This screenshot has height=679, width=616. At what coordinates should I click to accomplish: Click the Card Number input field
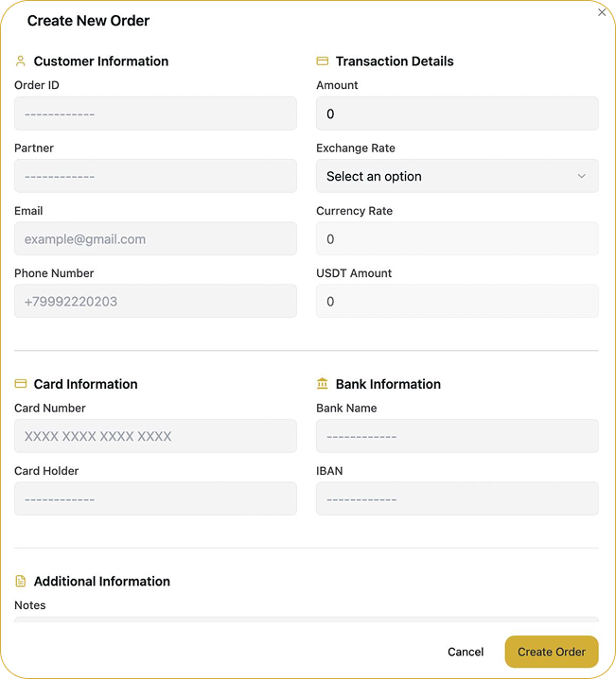pos(155,436)
